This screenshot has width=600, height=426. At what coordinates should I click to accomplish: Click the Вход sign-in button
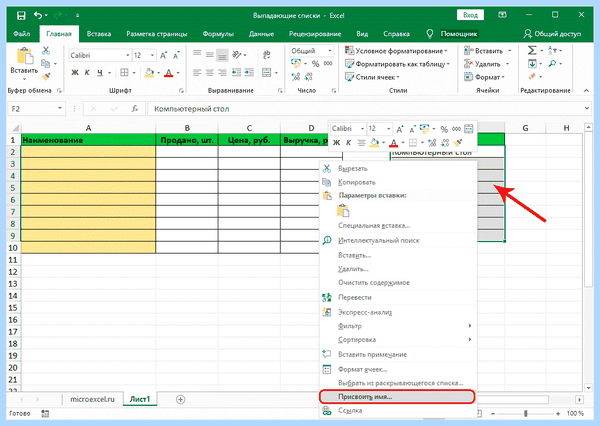[x=470, y=15]
